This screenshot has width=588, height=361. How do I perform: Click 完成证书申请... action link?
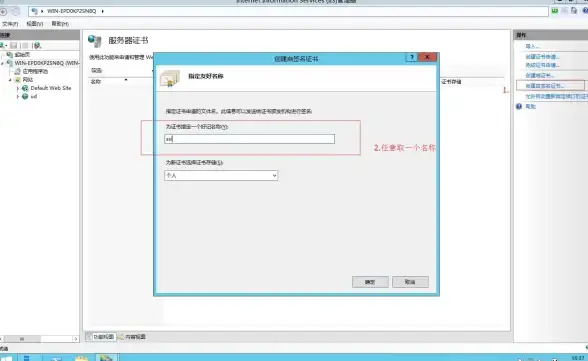point(542,65)
